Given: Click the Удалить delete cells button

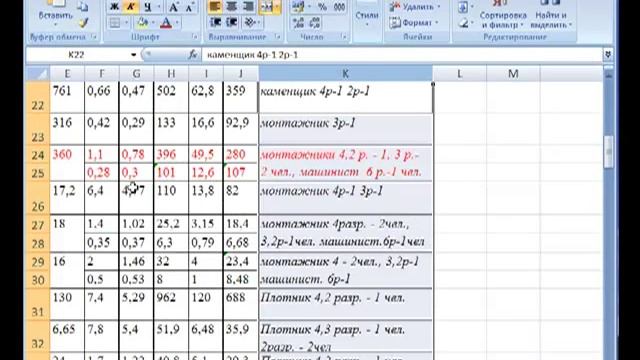Looking at the screenshot, I should [415, 7].
